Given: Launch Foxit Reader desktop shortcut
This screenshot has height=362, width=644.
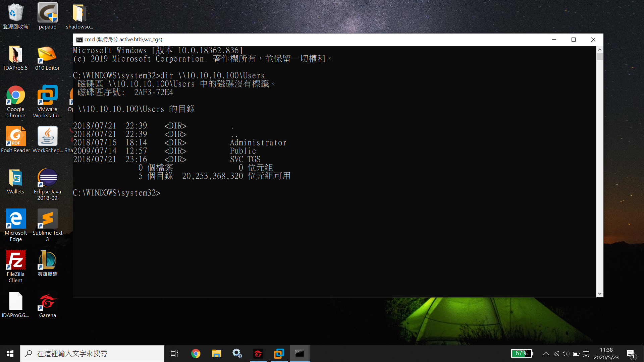Looking at the screenshot, I should [x=15, y=139].
